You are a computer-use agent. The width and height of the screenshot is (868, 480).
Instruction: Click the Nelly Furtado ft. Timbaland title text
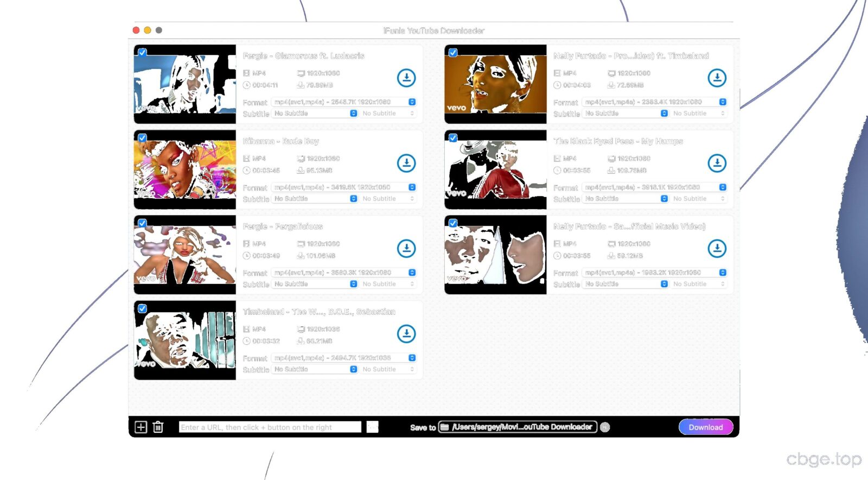pyautogui.click(x=631, y=56)
